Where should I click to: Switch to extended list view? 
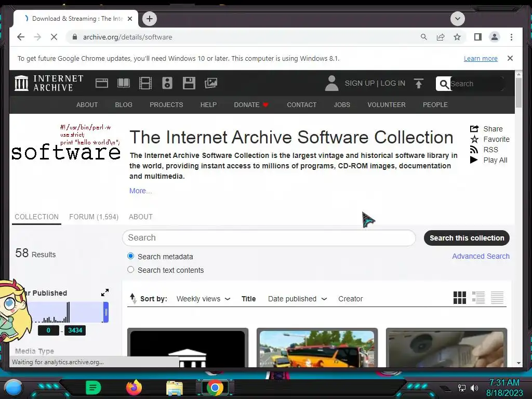click(478, 298)
